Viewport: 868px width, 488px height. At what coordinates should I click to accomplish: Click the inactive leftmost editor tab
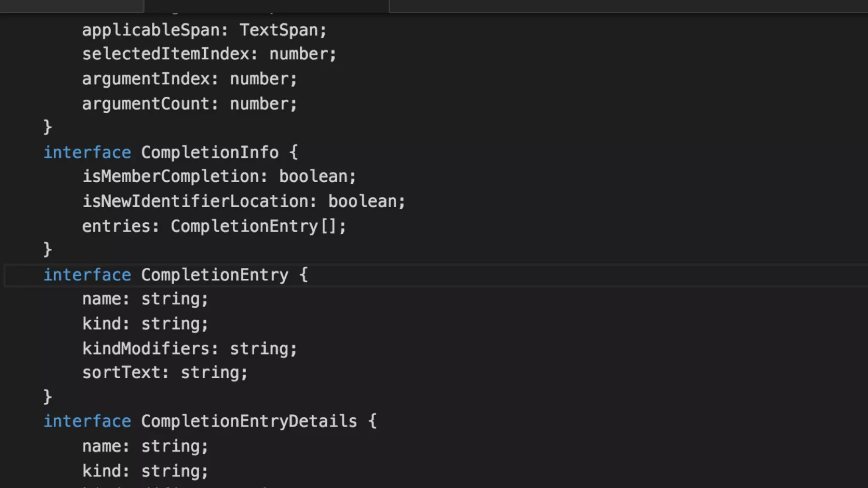[71, 6]
